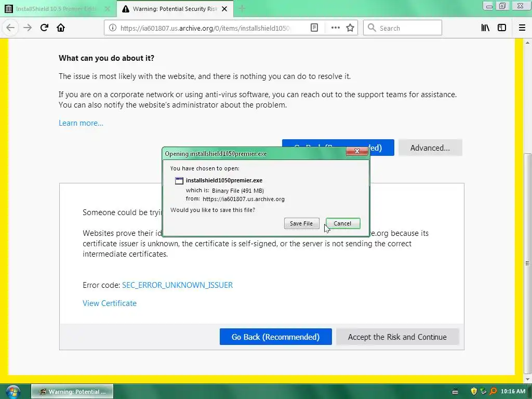Click the View Certificate link

(x=110, y=303)
